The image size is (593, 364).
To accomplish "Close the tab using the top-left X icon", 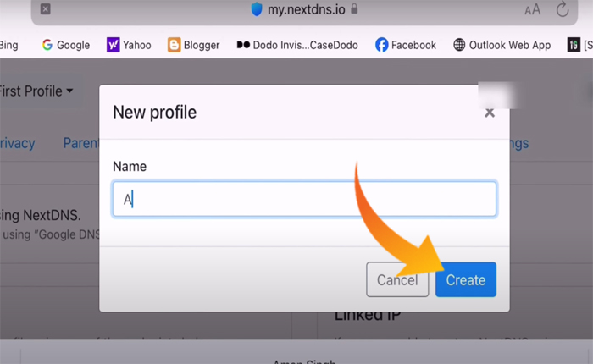I will click(45, 9).
